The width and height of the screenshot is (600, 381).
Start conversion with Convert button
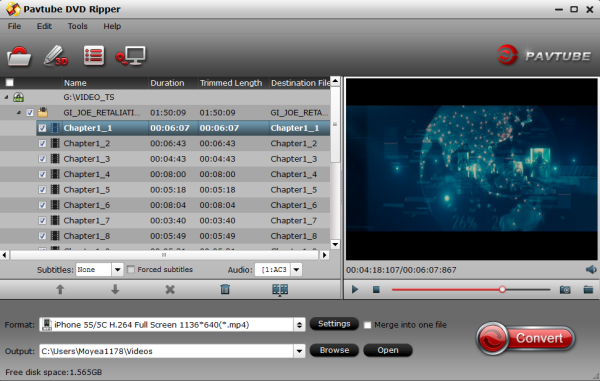pos(526,338)
